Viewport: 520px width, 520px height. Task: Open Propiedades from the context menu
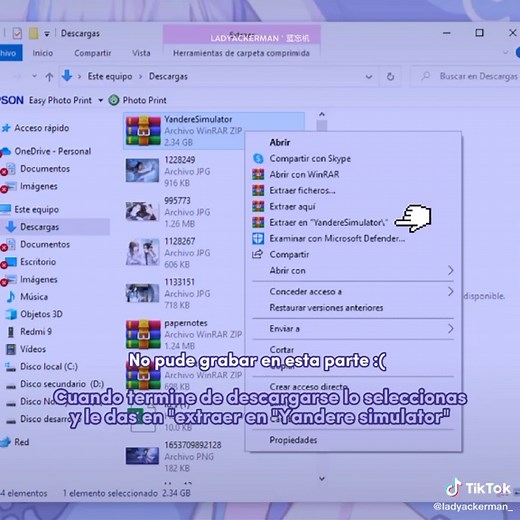[293, 440]
